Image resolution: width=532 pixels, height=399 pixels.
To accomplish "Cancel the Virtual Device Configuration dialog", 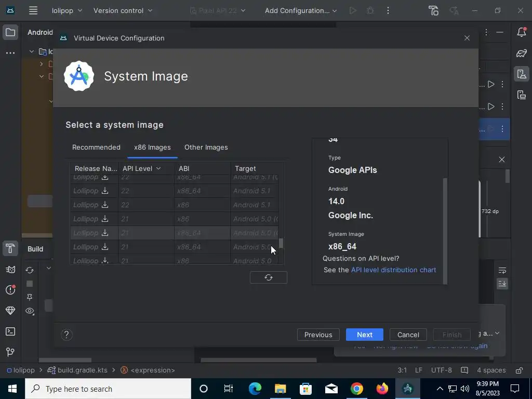I will click(408, 335).
